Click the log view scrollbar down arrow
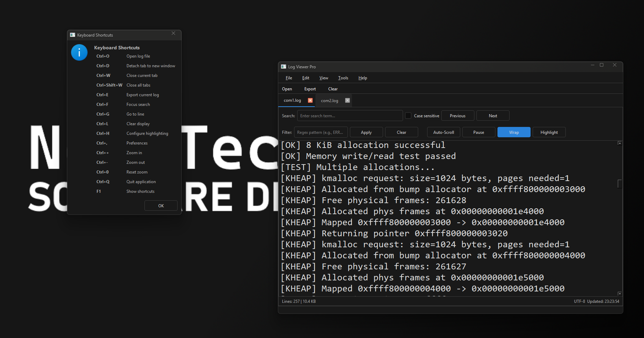644x338 pixels. coord(620,294)
